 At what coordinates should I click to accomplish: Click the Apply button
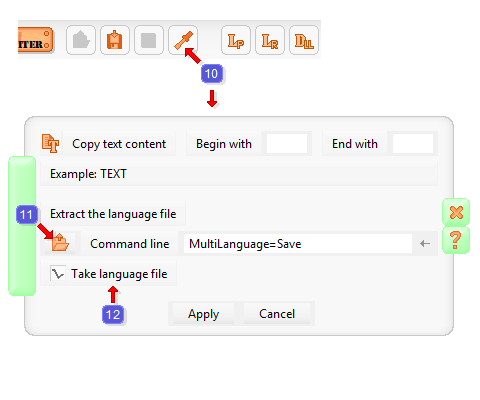pyautogui.click(x=203, y=314)
